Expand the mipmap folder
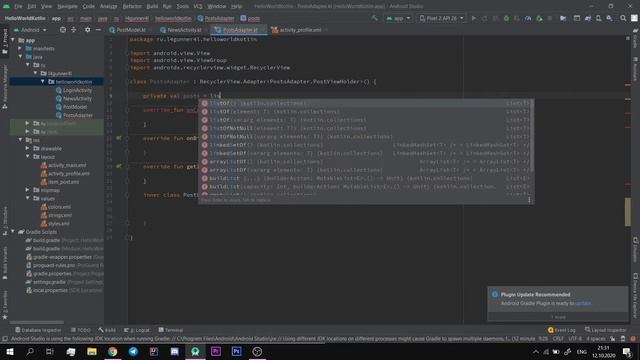This screenshot has width=640, height=360. (x=27, y=190)
